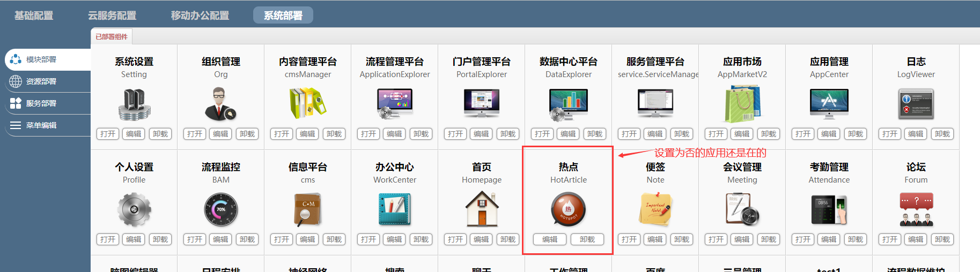The image size is (980, 272).
Task: Click the 会议管理 Meeting clipboard icon
Action: [x=742, y=209]
